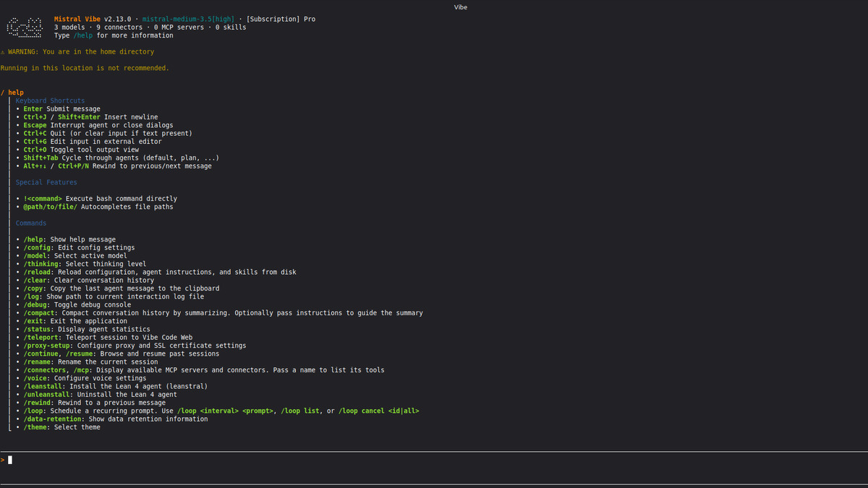Click the "Keyboard Shortcuts" heading
The height and width of the screenshot is (488, 868).
50,100
